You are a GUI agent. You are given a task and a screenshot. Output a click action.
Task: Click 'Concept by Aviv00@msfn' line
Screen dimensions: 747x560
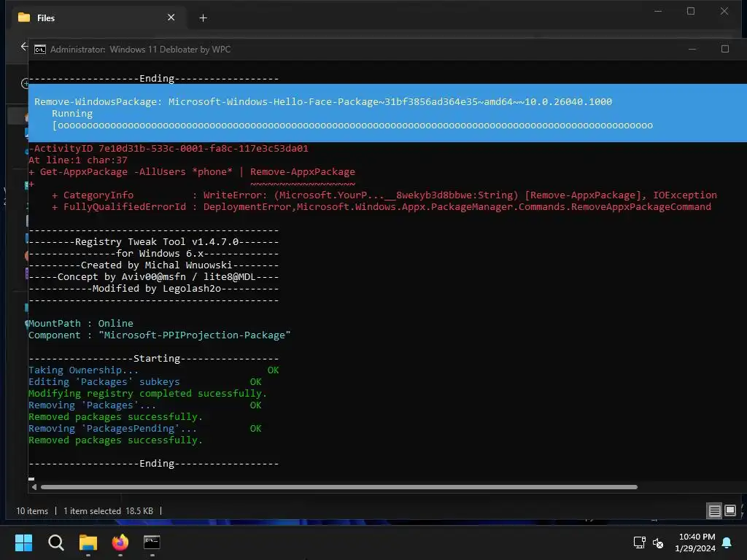(x=153, y=276)
